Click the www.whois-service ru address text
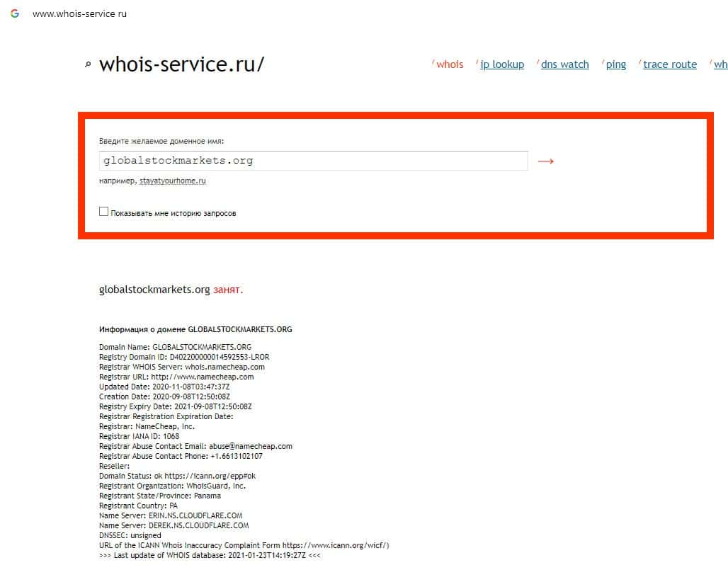The image size is (728, 565). 79,14
